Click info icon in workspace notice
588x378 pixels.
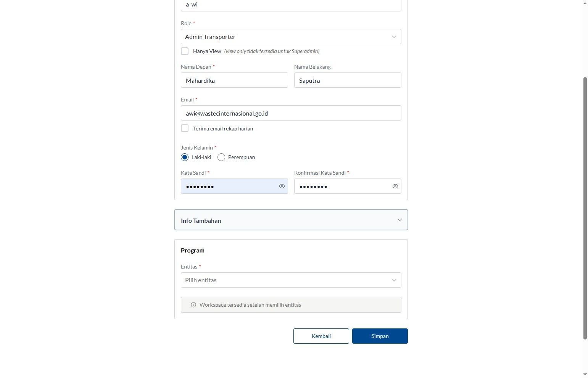pos(193,305)
